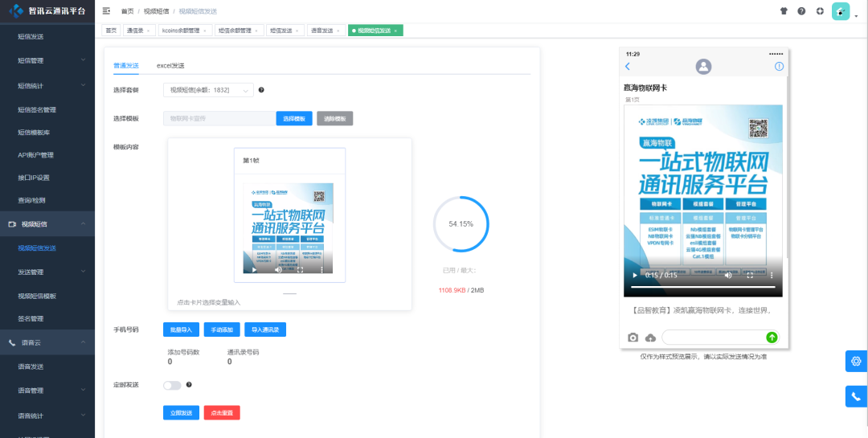868x438 pixels.
Task: Click 首页 in the breadcrumb
Action: tap(127, 11)
